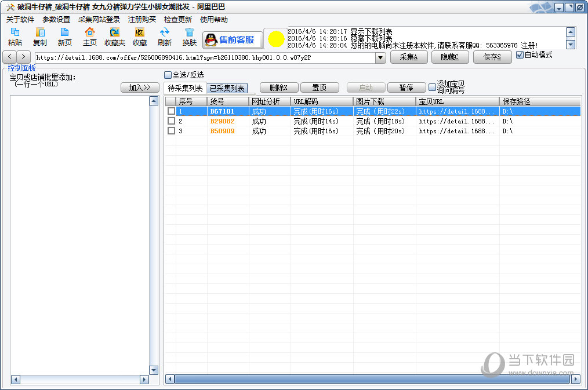Click the 粘贴 paste toolbar icon
Viewport: 588px width, 390px height.
tap(15, 37)
